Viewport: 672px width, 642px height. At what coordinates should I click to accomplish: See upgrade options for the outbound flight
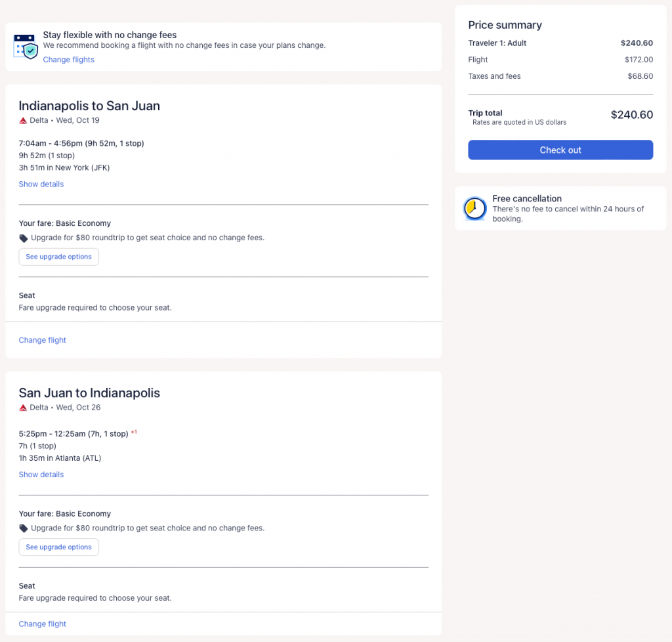point(59,257)
